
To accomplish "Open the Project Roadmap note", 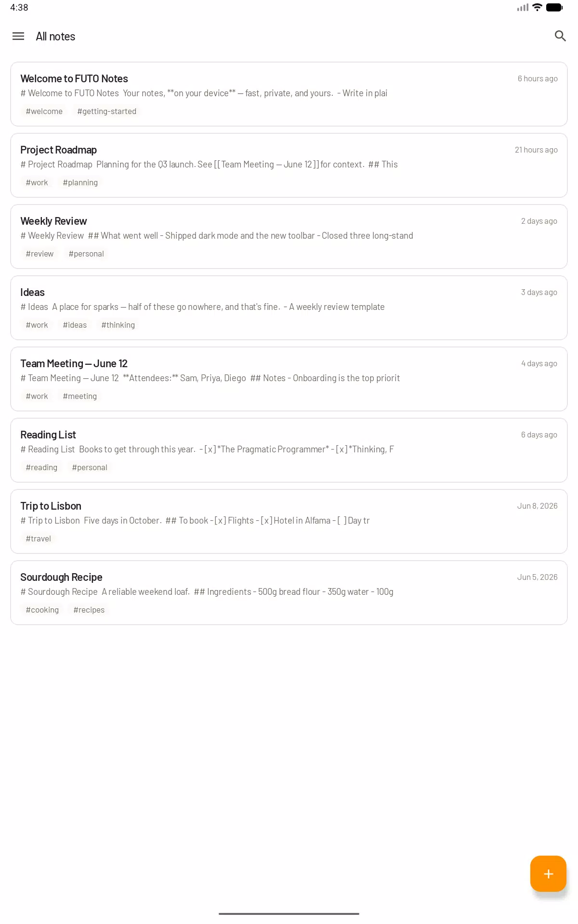I will point(289,165).
